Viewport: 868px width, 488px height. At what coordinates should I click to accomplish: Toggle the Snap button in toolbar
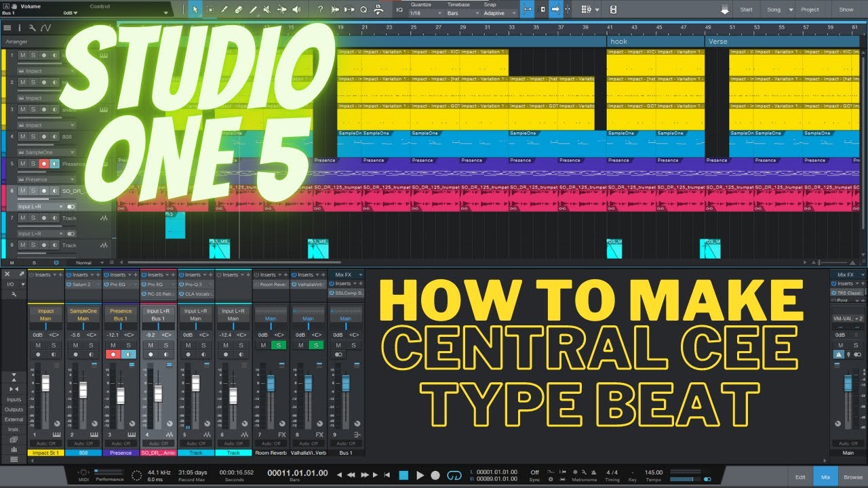527,9
